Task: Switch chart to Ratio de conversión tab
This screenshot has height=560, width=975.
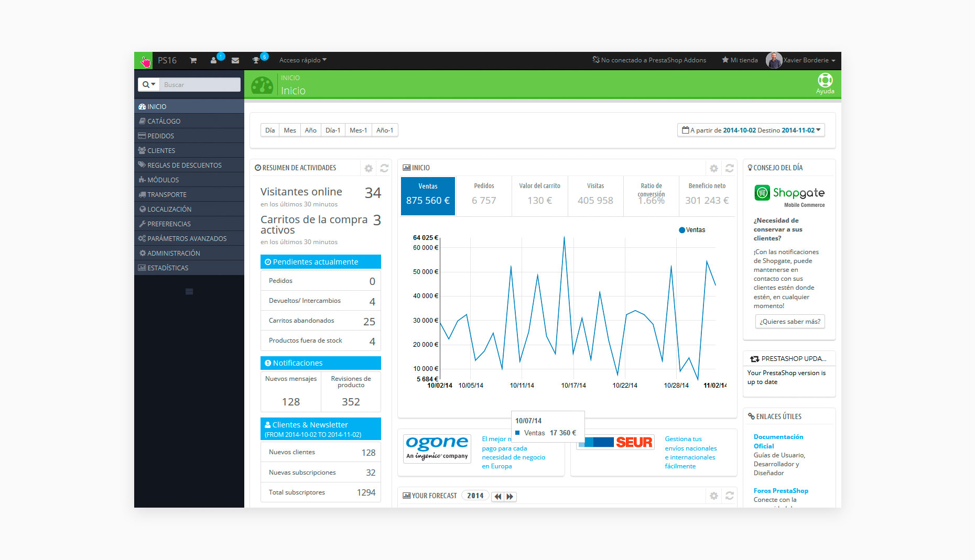Action: click(x=651, y=196)
